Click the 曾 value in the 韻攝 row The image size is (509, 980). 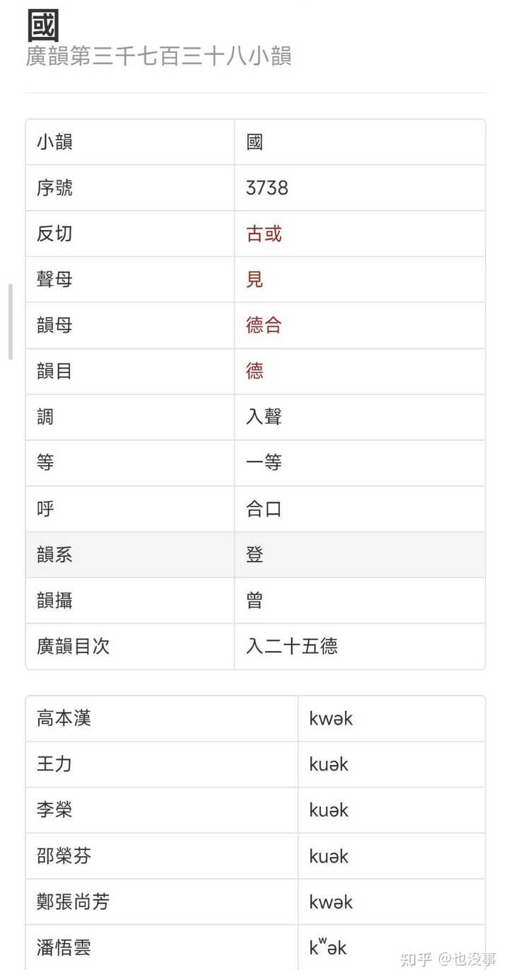255,601
